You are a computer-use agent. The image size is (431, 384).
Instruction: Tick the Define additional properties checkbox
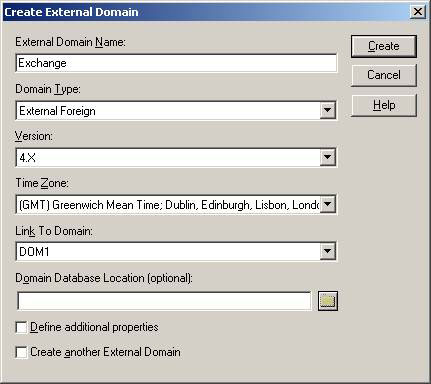pyautogui.click(x=21, y=327)
